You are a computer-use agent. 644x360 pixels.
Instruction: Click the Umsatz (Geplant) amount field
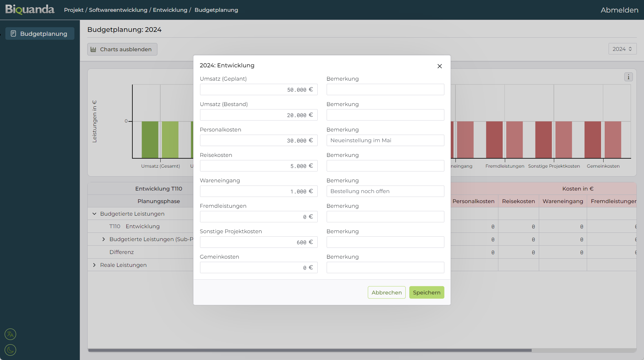tap(258, 90)
